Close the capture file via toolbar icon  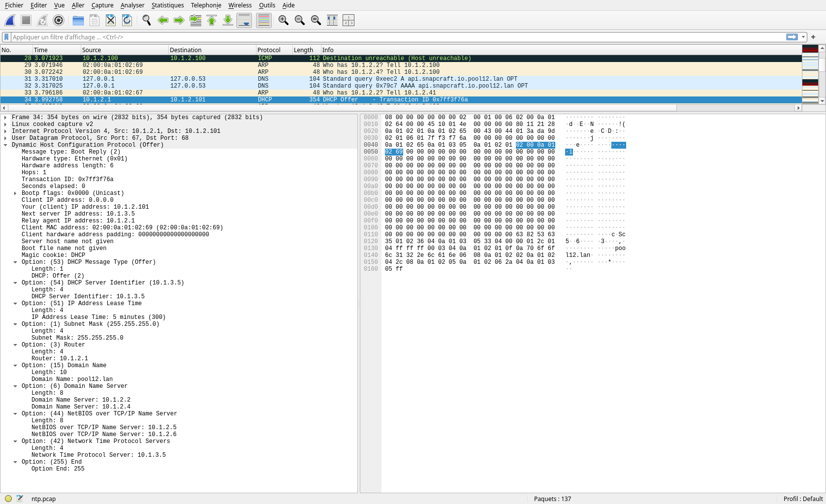tap(110, 20)
